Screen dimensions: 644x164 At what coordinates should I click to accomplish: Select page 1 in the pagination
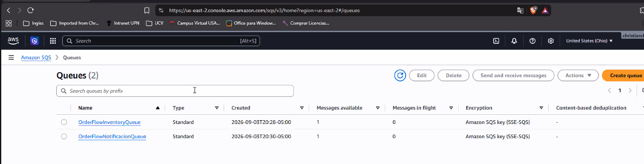(x=620, y=91)
